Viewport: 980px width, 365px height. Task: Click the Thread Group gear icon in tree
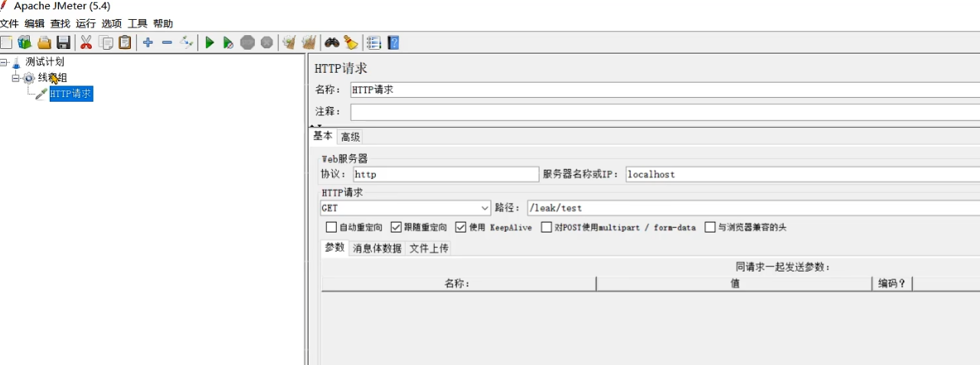[x=29, y=78]
